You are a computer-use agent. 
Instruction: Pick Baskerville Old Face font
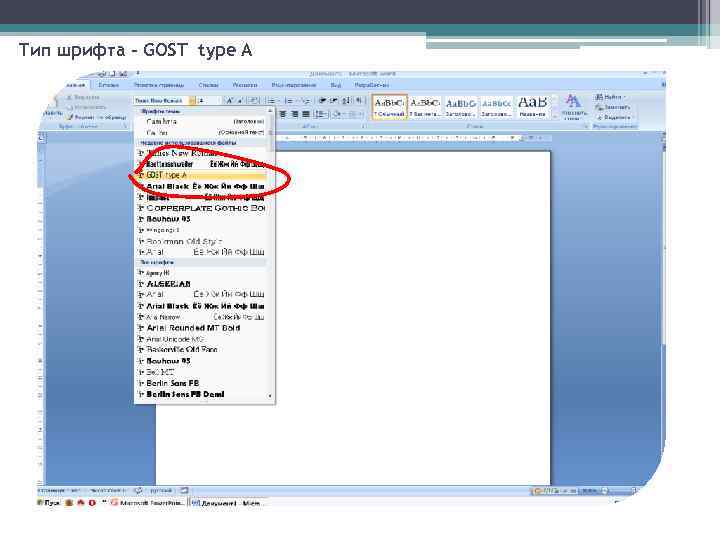coord(202,349)
